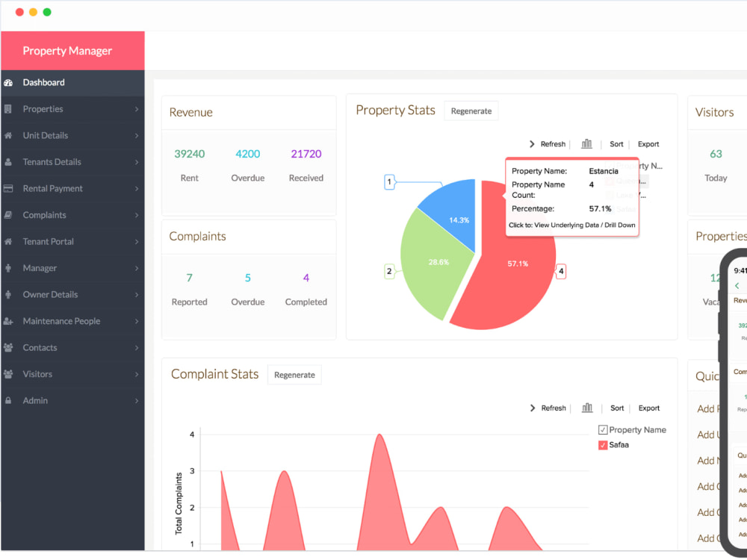Click the 21720 Received value

pyautogui.click(x=306, y=154)
